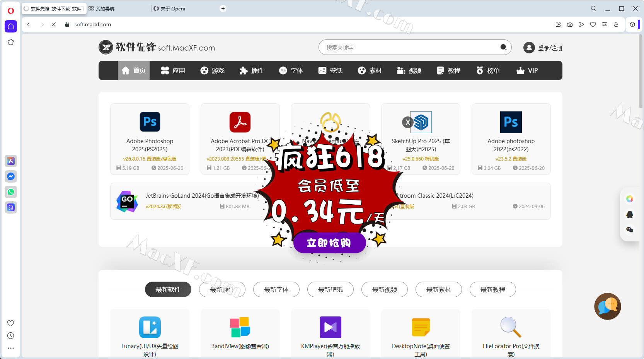The height and width of the screenshot is (359, 644).
Task: Open the Opera home sidebar icon
Action: tap(11, 26)
